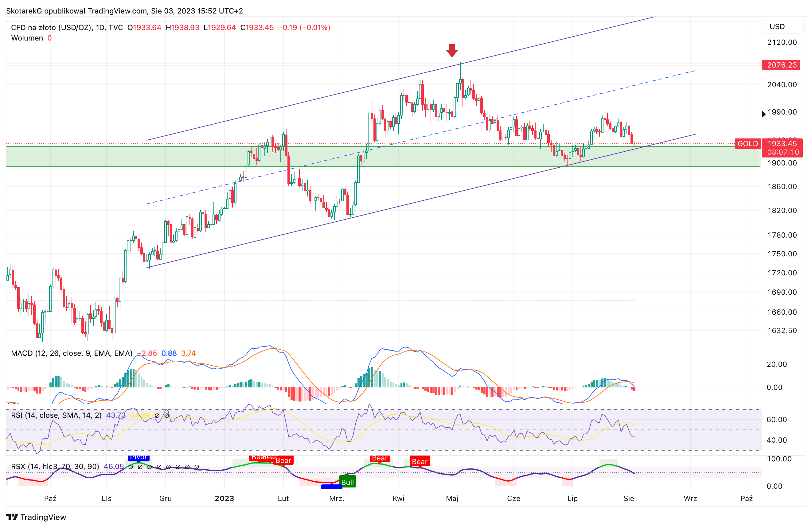Click the TradingView logo at bottom left
Screen dimensions: 812x528
pos(36,517)
